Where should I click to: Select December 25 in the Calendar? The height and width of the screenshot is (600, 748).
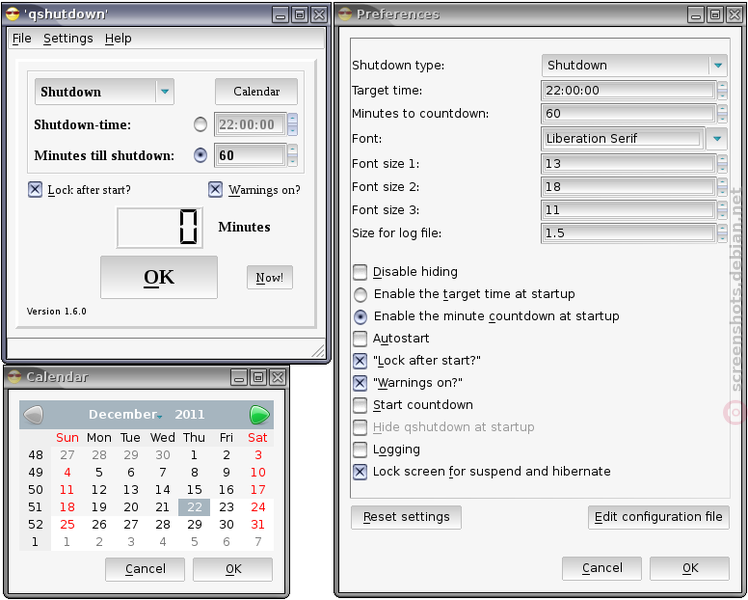[67, 525]
